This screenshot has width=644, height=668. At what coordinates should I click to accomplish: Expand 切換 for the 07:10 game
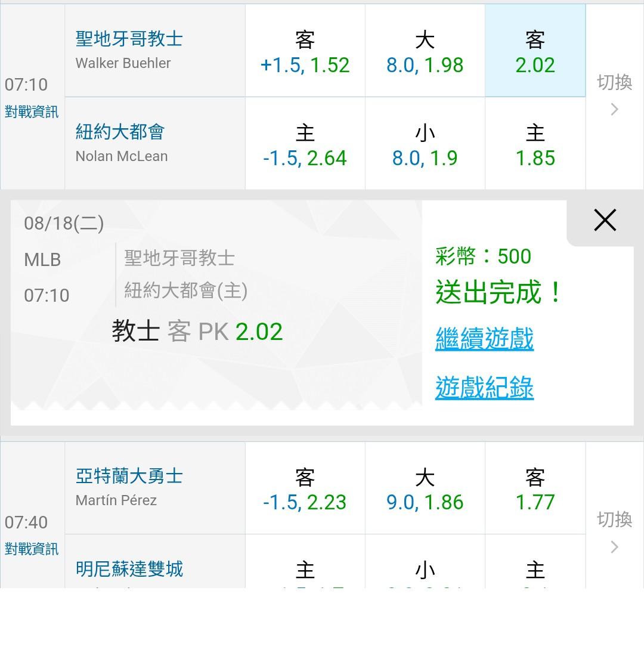tap(615, 95)
